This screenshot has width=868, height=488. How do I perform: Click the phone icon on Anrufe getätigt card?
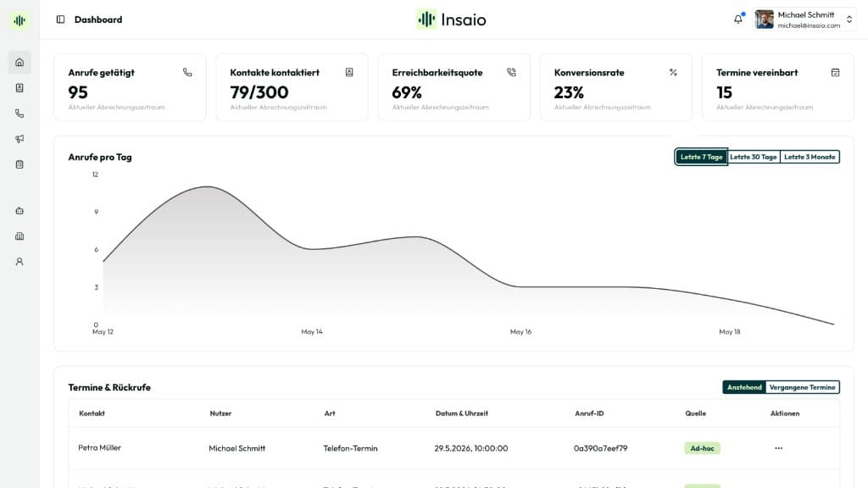[187, 73]
